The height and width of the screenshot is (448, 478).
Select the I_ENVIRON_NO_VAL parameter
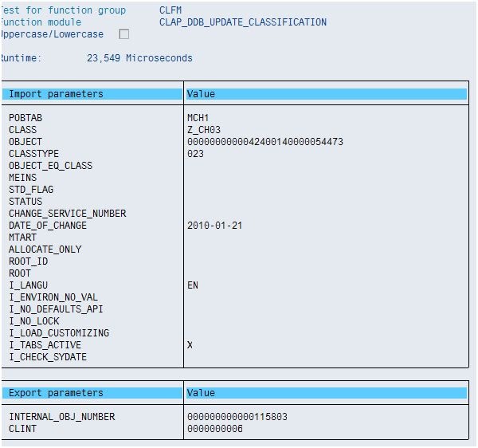coord(53,297)
